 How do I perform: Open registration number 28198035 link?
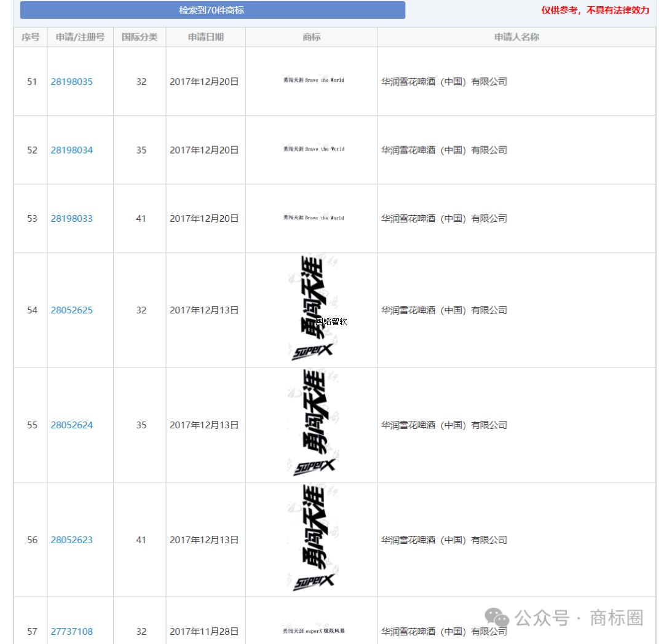(71, 82)
